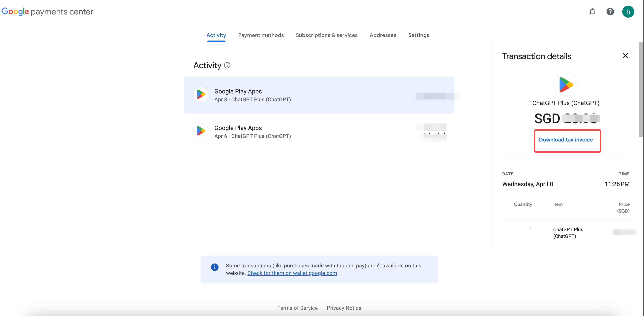The width and height of the screenshot is (644, 316).
Task: Open the Settings tab
Action: click(x=419, y=35)
